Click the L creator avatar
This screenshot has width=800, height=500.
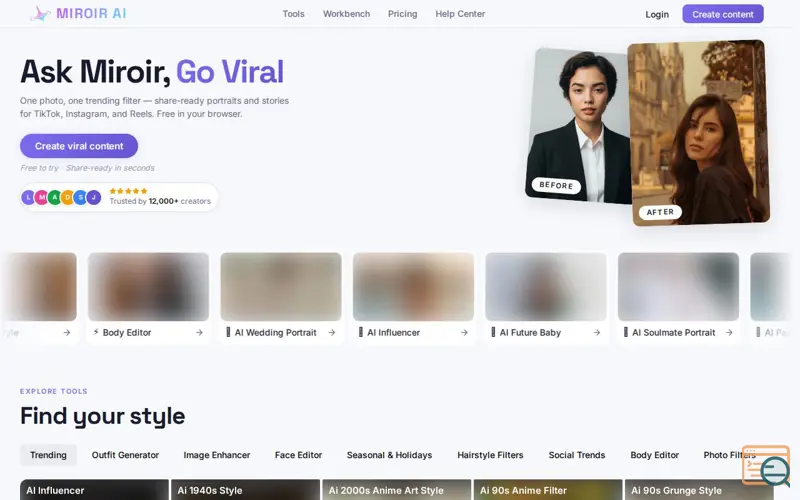pos(28,197)
